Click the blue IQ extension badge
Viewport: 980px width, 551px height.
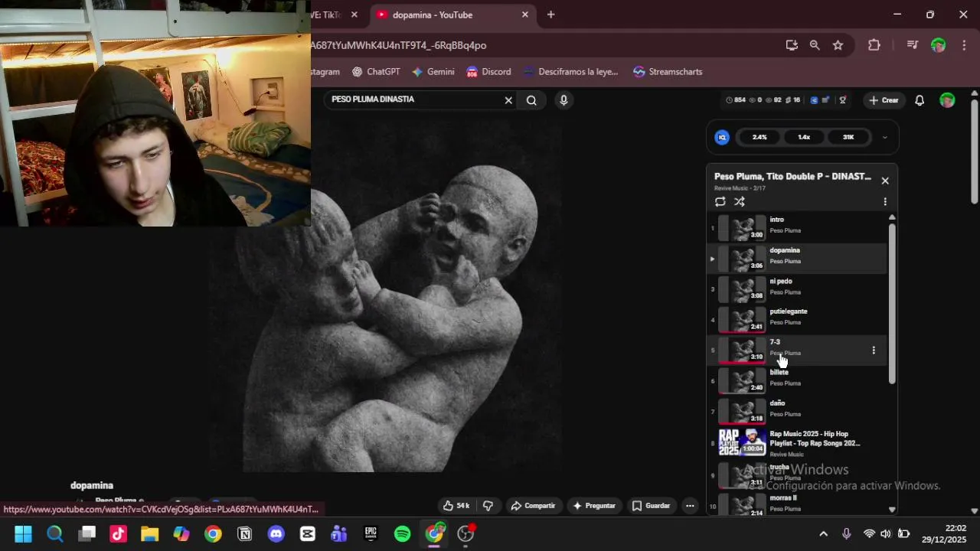722,137
